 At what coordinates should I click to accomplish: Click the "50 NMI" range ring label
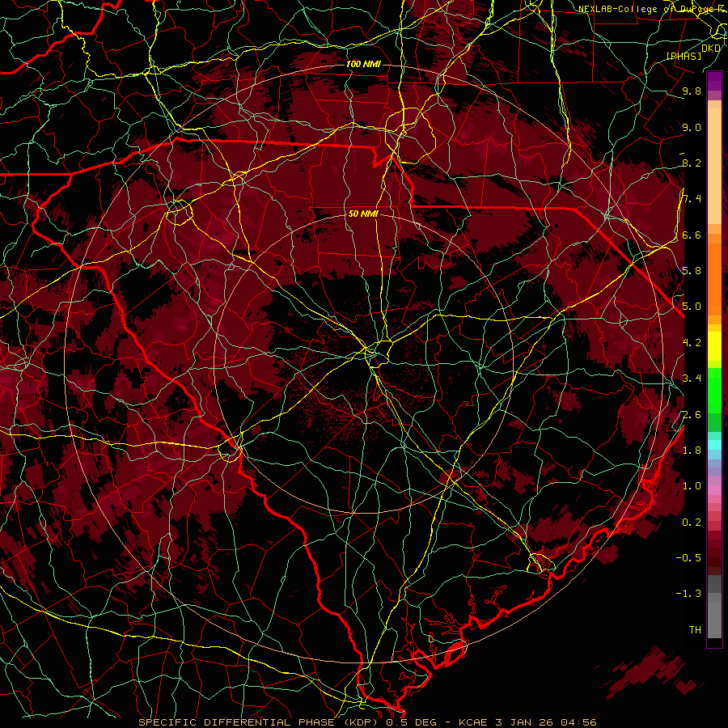363,214
